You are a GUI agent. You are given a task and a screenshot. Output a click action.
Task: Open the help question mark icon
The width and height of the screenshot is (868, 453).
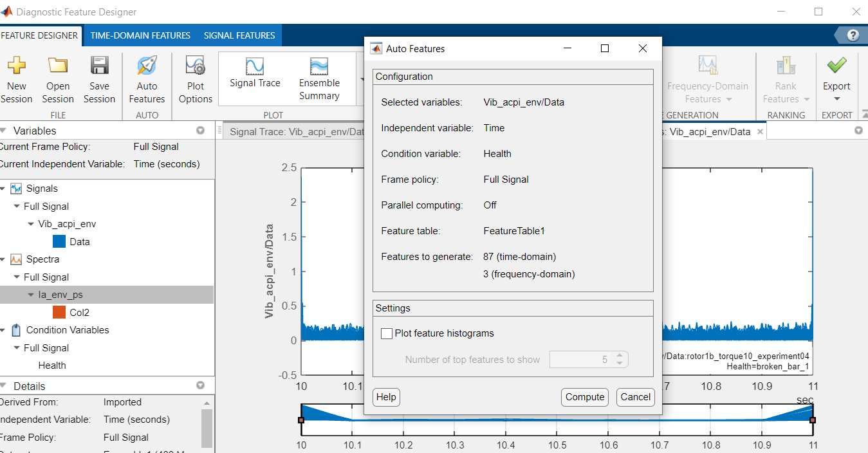853,35
